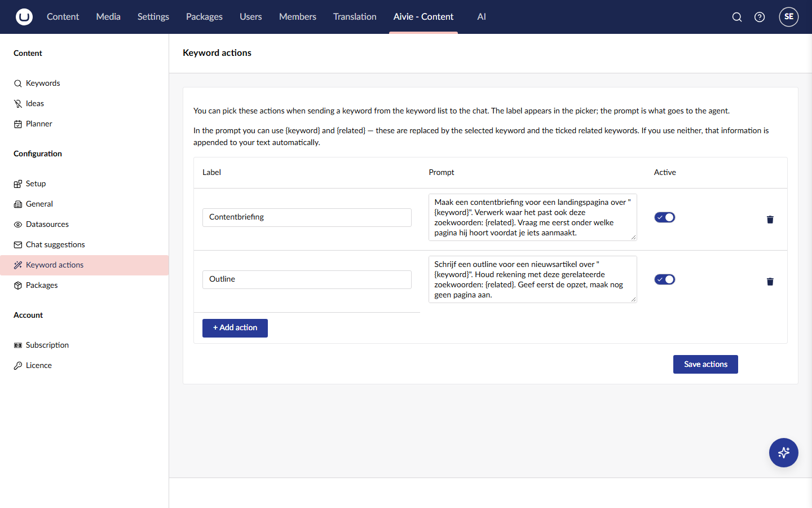Open the Users section tab
This screenshot has width=812, height=508.
click(x=251, y=17)
